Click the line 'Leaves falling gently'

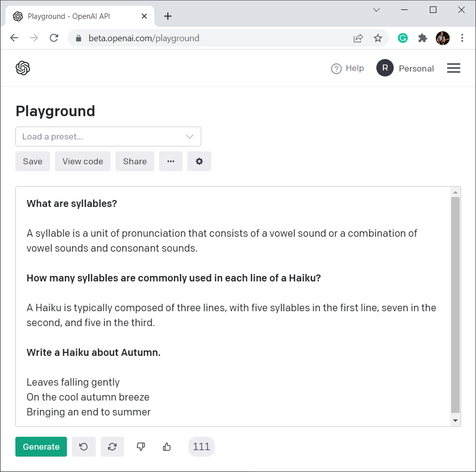73,382
